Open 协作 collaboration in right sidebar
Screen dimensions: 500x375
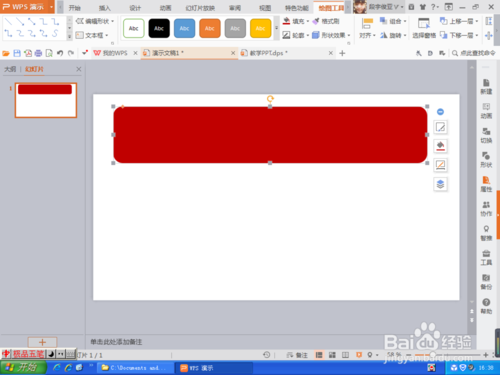coord(486,209)
